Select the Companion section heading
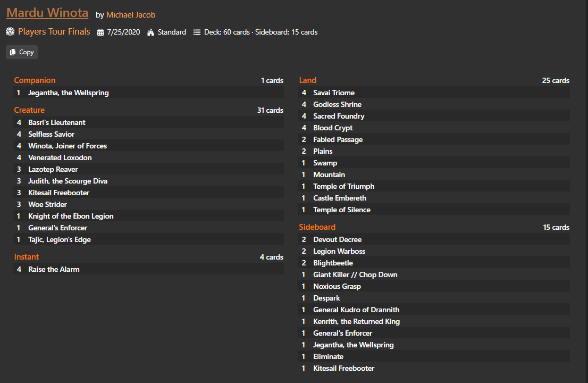588x383 pixels. [x=35, y=80]
